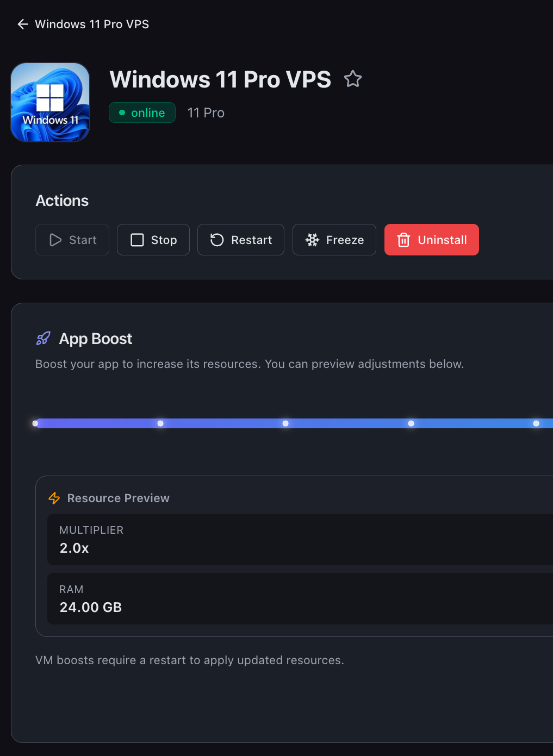Click the 11 Pro version label
This screenshot has height=756, width=553.
tap(206, 113)
